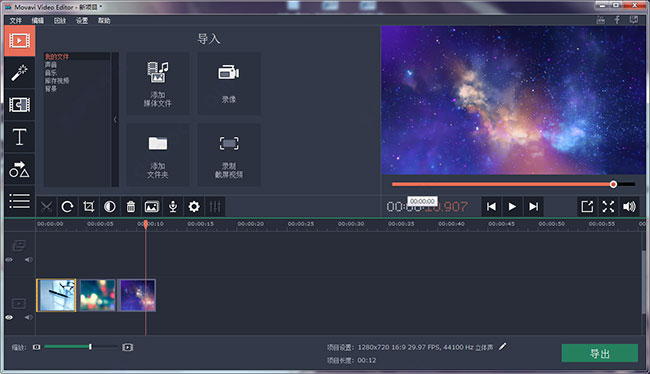Delete selected clip with trash icon

coord(131,206)
